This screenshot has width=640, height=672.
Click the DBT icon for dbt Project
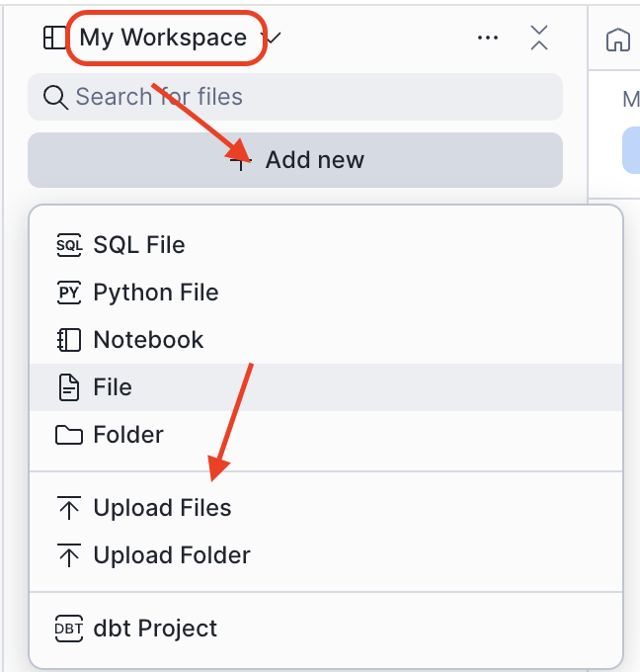[x=68, y=629]
